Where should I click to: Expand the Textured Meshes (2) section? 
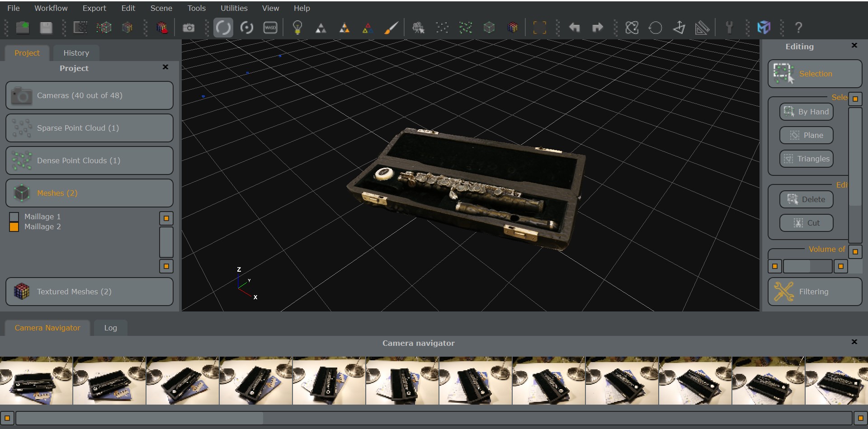tap(90, 292)
